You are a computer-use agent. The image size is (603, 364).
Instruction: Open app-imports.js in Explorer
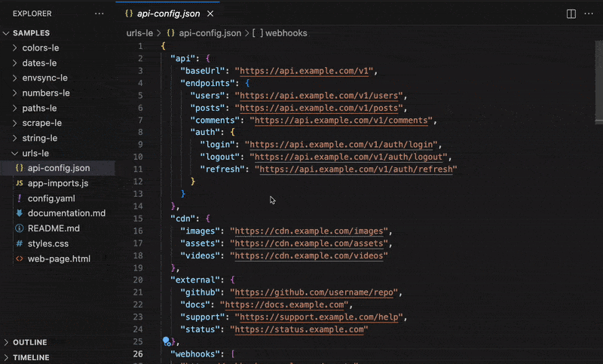pos(58,183)
